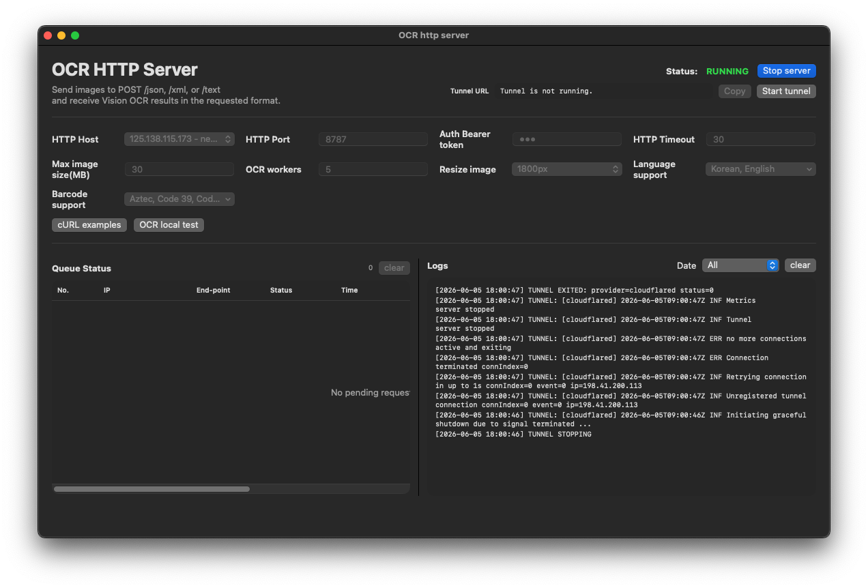Screen dimensions: 868x588
Task: Stop the running OCR server
Action: pyautogui.click(x=786, y=71)
